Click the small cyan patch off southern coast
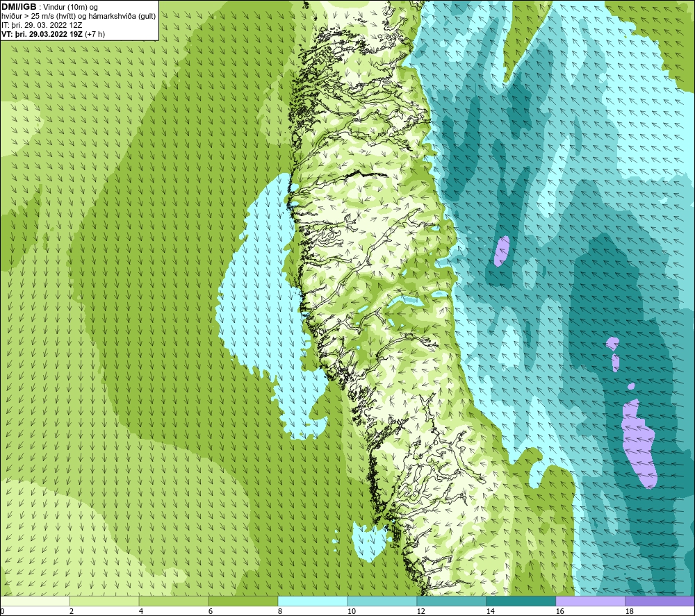Screen dimensions: 695x616 (x=369, y=542)
